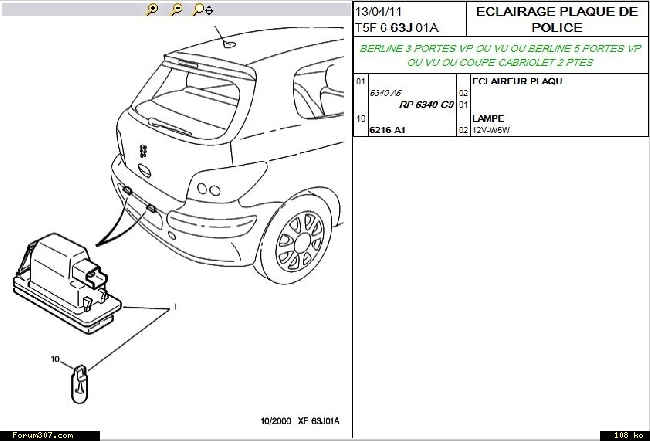The image size is (650, 441).
Task: Click the 6340 /6 reference entry
Action: [384, 92]
